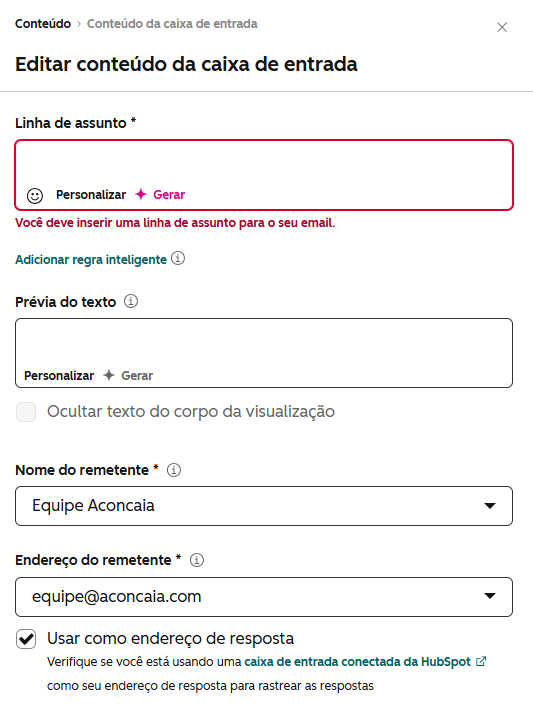Click Personalizar in the subject line field
This screenshot has width=533, height=714.
[91, 194]
